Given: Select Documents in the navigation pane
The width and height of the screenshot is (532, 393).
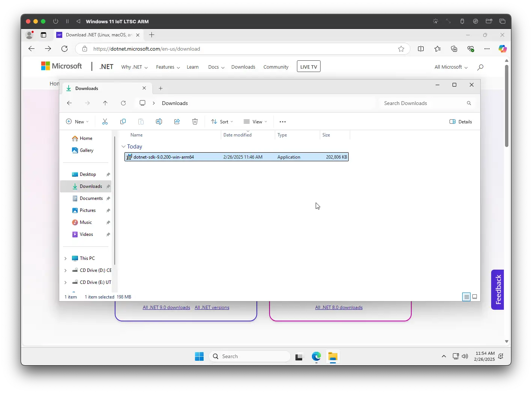Looking at the screenshot, I should click(x=91, y=198).
